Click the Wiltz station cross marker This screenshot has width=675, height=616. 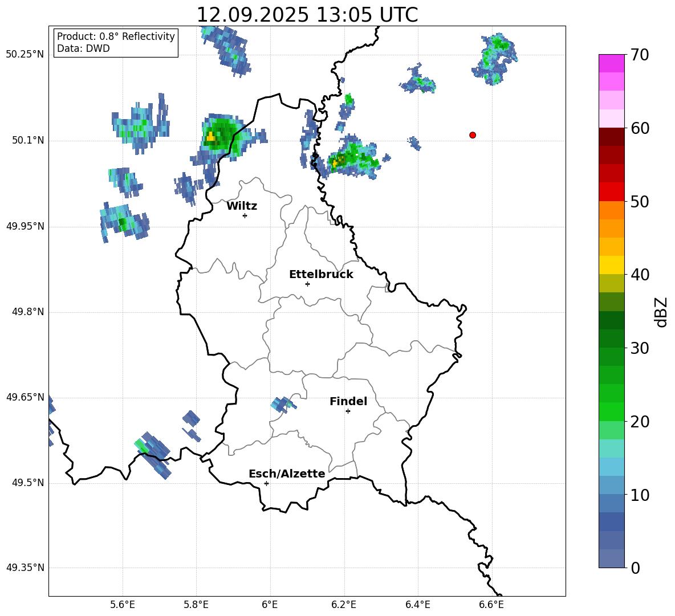point(245,215)
